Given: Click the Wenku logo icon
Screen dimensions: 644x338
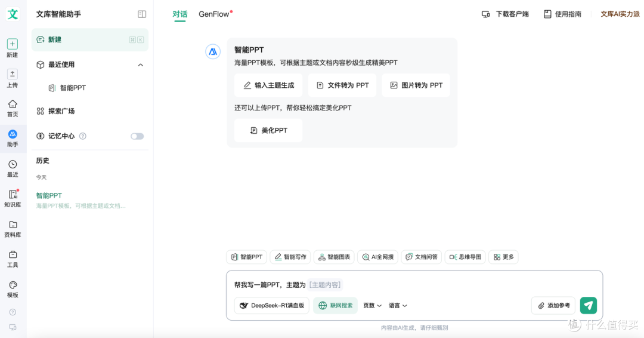Looking at the screenshot, I should (13, 14).
